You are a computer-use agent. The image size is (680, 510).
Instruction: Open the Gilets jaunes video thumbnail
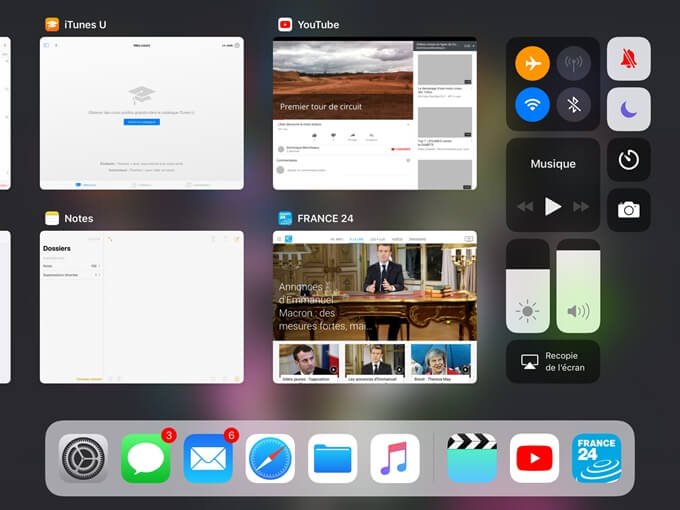pyautogui.click(x=309, y=360)
